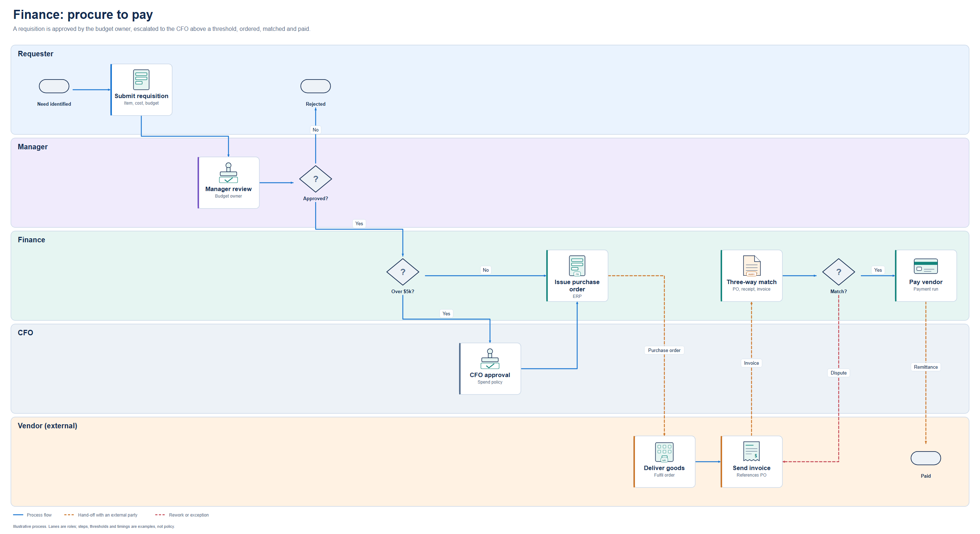The width and height of the screenshot is (980, 534).
Task: Click the Issue purchase order document icon
Action: click(577, 266)
